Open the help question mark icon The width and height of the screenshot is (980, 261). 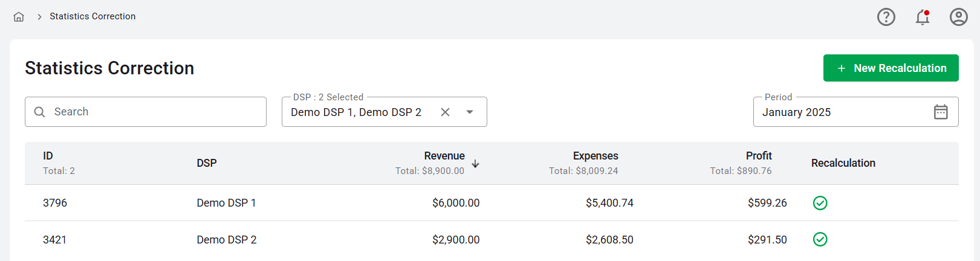(886, 17)
